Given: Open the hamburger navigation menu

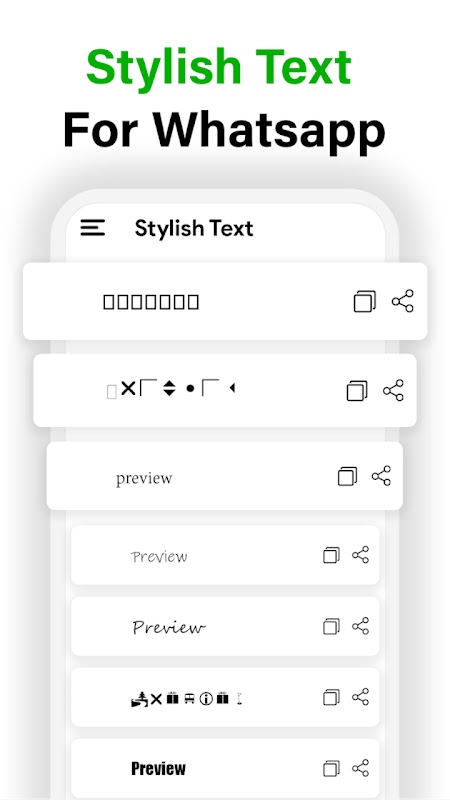Looking at the screenshot, I should pos(93,228).
